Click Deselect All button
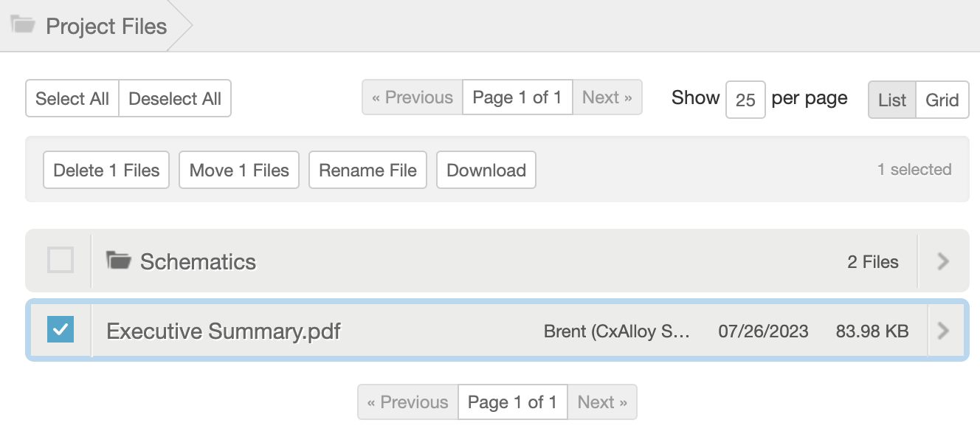This screenshot has width=980, height=437. click(x=175, y=98)
